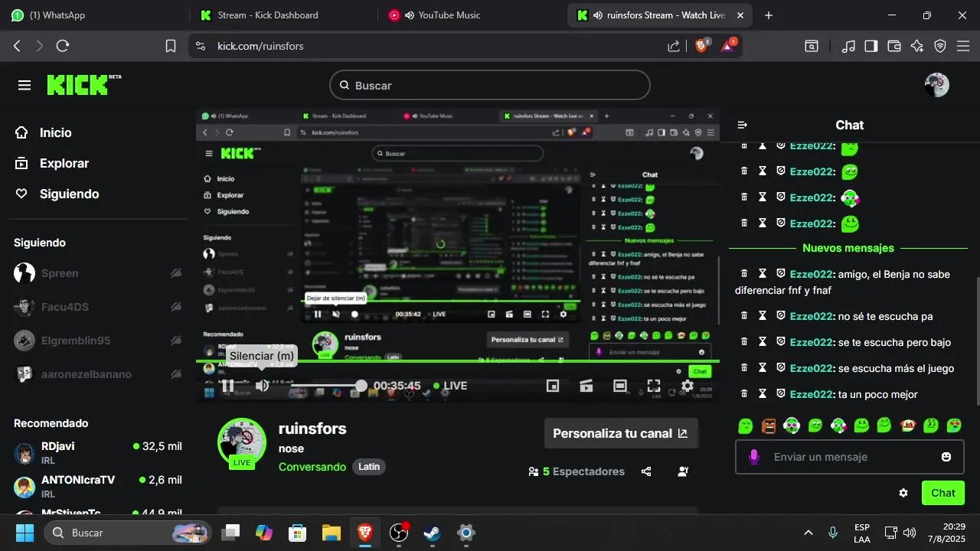Open chat settings gear beside Chat button
Image resolution: width=980 pixels, height=551 pixels.
pos(903,493)
